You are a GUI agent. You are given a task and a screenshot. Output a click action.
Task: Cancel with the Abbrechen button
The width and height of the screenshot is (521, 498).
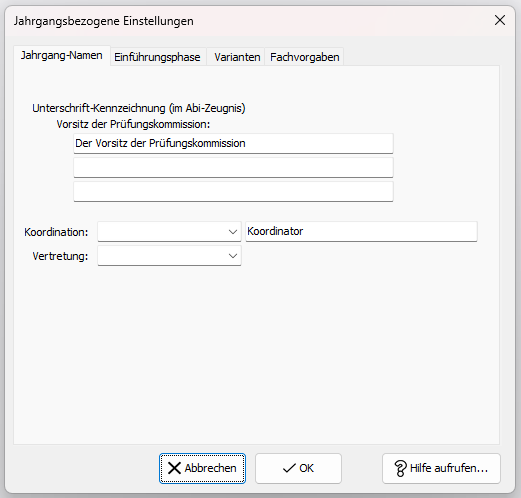click(202, 468)
